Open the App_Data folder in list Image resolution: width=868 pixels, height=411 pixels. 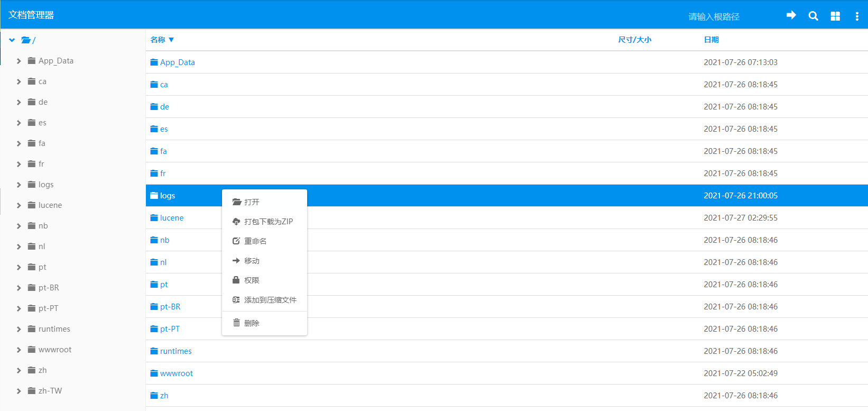click(177, 62)
